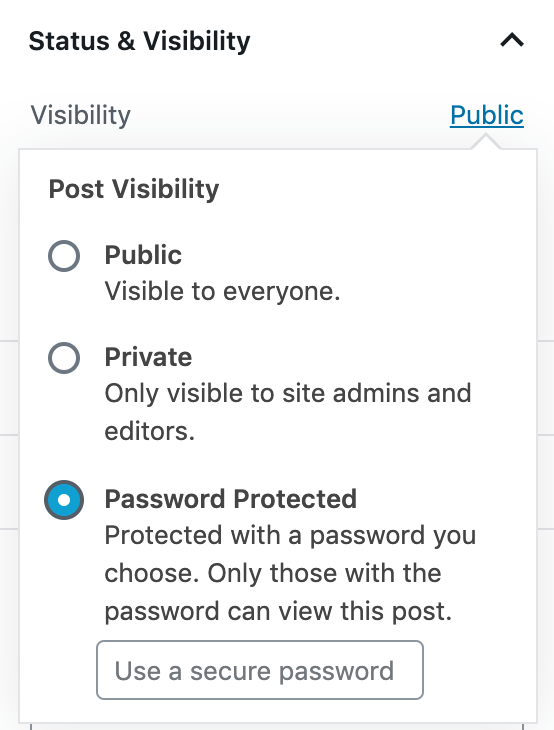Click the popover pointer triangle under Public

[486, 142]
